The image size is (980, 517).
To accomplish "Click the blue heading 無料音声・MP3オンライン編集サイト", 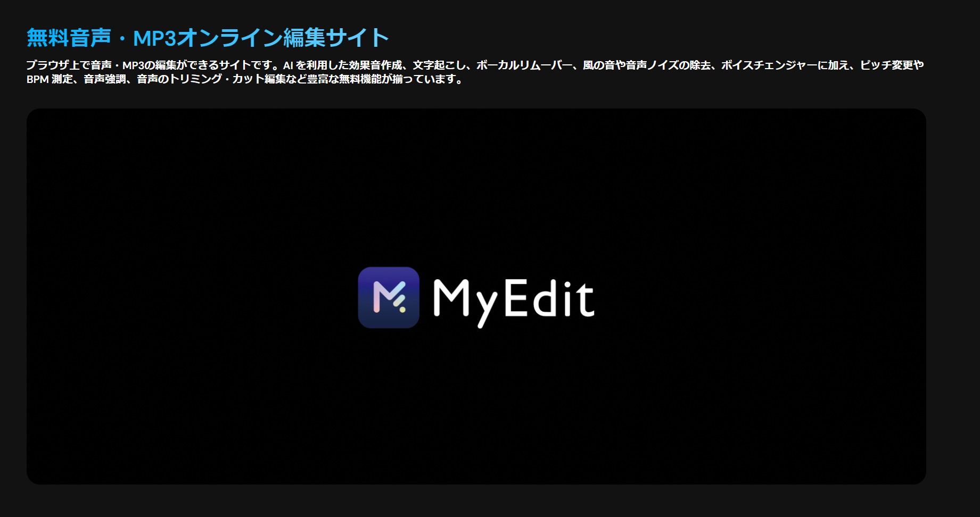I will [208, 38].
